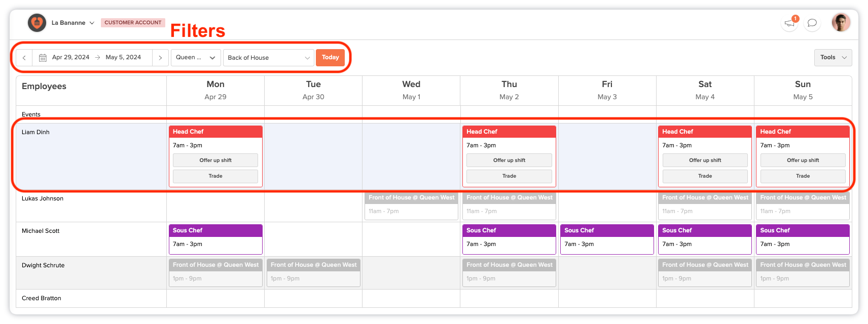Select the May 5, 2024 end date field

coord(123,58)
